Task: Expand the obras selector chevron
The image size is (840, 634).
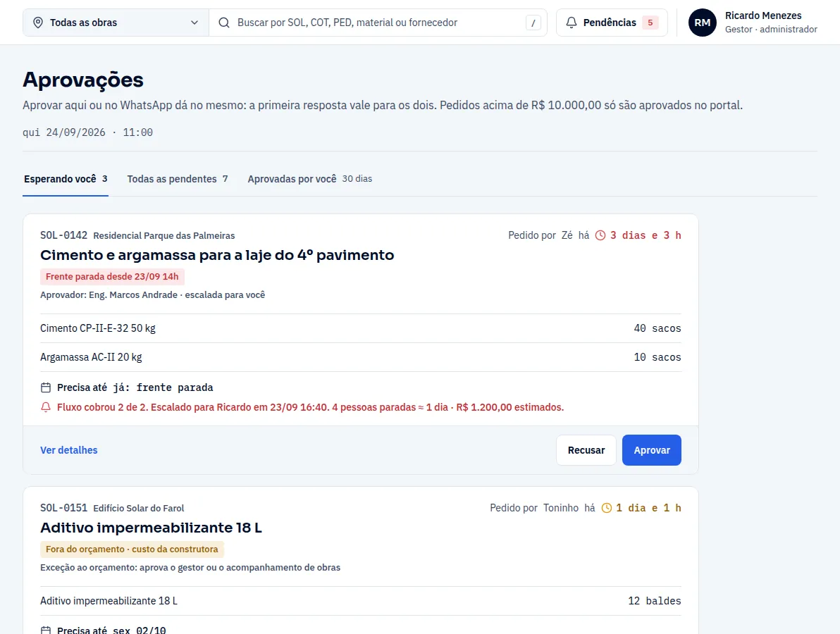Action: [194, 23]
